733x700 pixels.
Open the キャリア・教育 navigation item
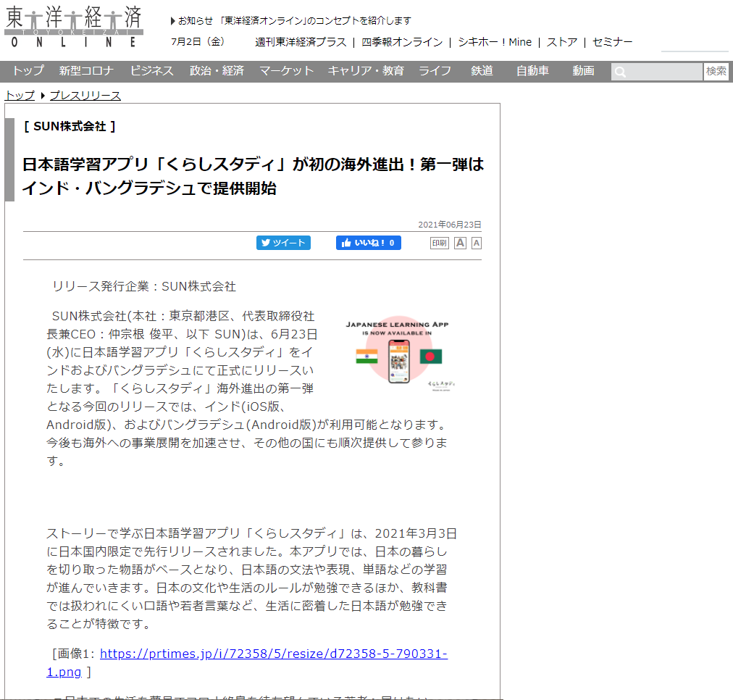(x=366, y=70)
